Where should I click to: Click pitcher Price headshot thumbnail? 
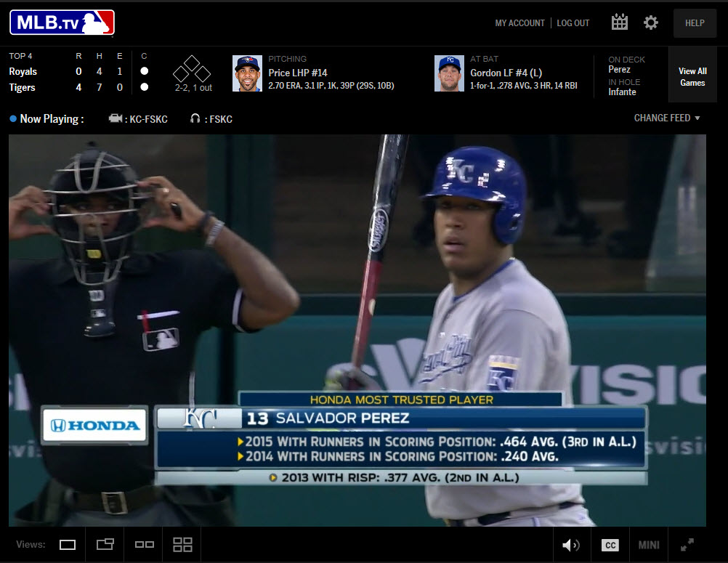[x=247, y=73]
